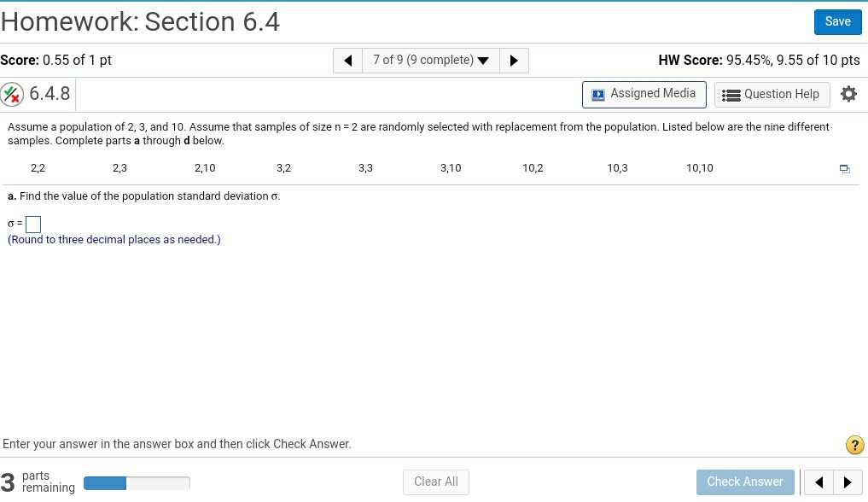This screenshot has width=868, height=502.
Task: Save the homework
Action: click(x=837, y=22)
